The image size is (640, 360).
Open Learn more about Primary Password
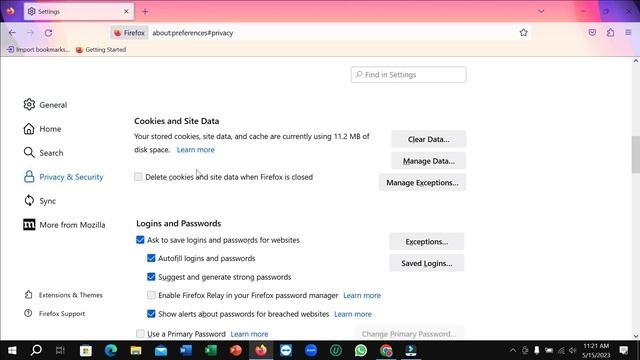coord(249,334)
